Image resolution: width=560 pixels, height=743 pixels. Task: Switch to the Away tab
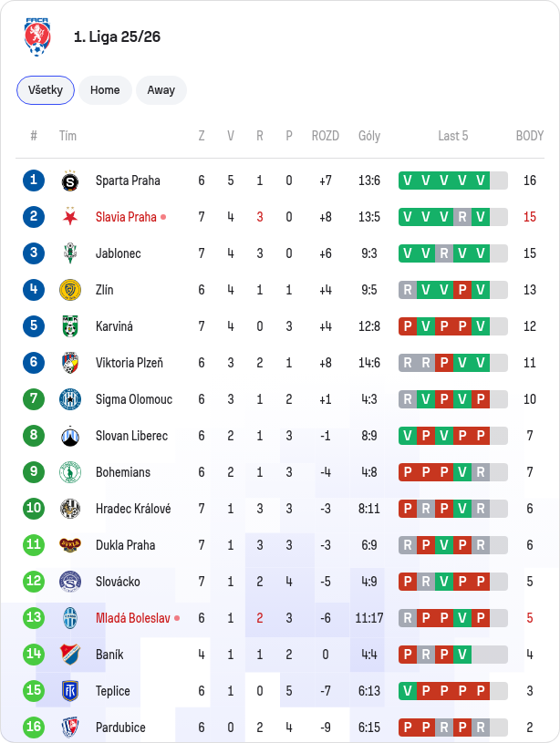click(x=161, y=90)
